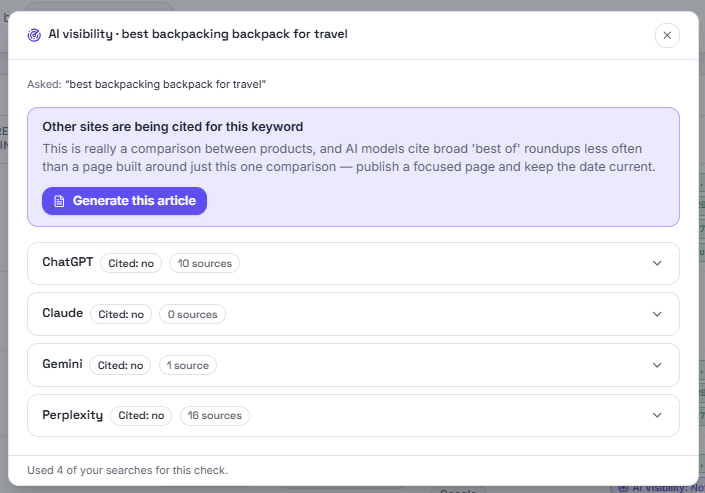Click the comparison advice paragraph
The height and width of the screenshot is (493, 705).
pos(349,157)
